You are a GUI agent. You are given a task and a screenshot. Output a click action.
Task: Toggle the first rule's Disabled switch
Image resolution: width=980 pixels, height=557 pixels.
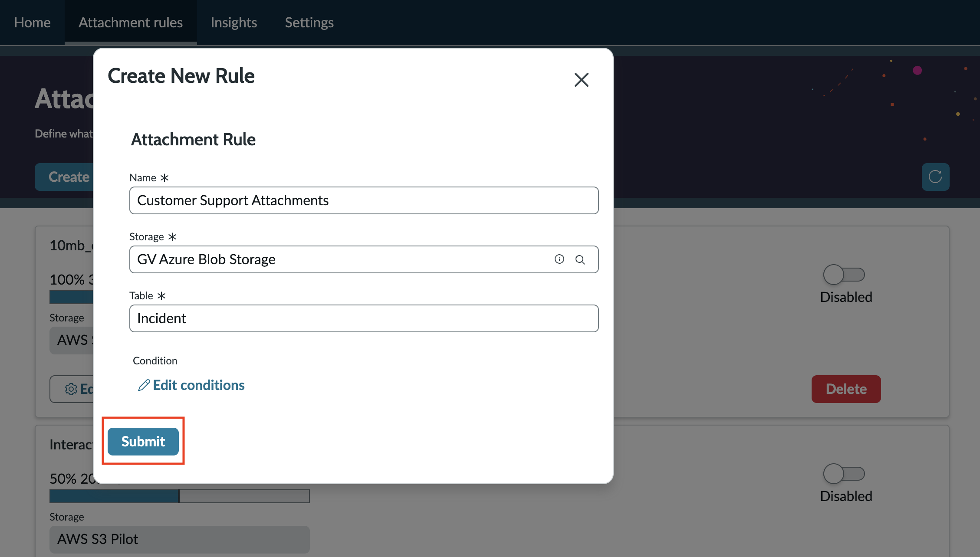click(x=844, y=275)
